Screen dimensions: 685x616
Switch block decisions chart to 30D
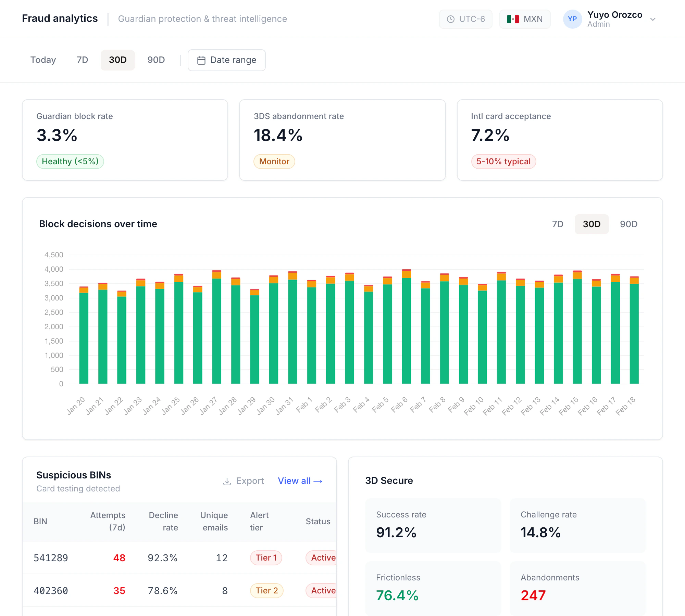[591, 224]
